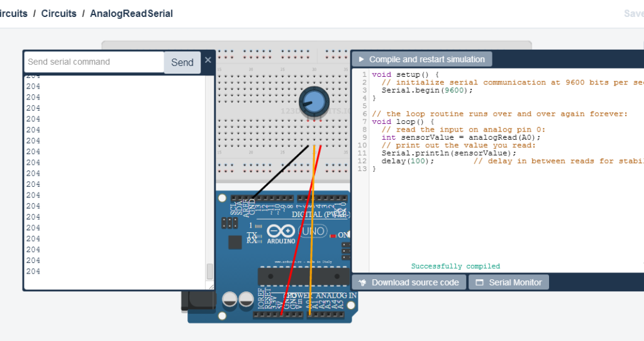Click Compile and restart simulation
Viewport: 644px width, 341px height.
click(x=422, y=59)
